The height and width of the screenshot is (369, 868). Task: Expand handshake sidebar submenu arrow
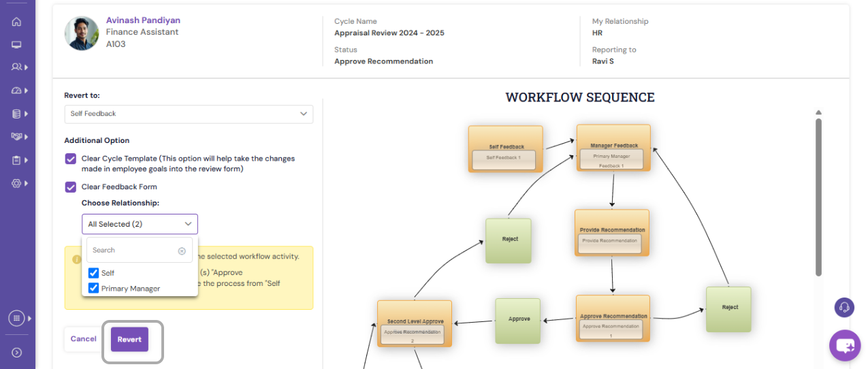point(26,137)
